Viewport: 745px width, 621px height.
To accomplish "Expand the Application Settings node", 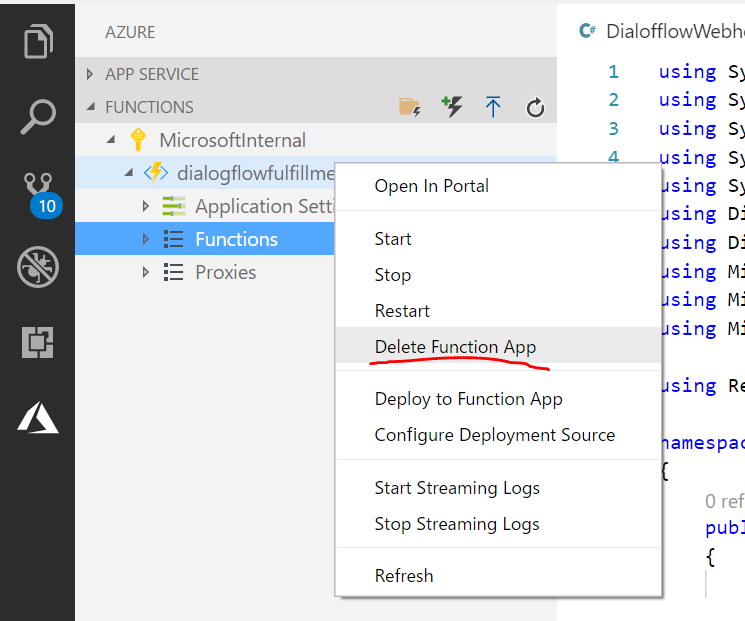I will [146, 206].
